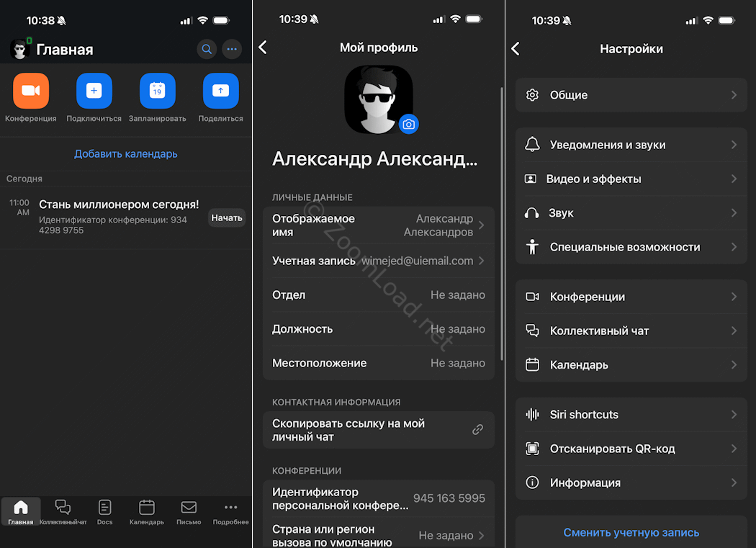756x548 pixels.
Task: Start a new meeting with Конференция icon
Action: 31,91
